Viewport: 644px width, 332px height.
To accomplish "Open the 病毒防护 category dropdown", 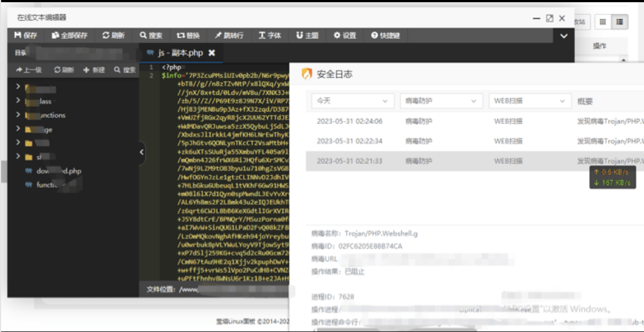I will pyautogui.click(x=441, y=101).
